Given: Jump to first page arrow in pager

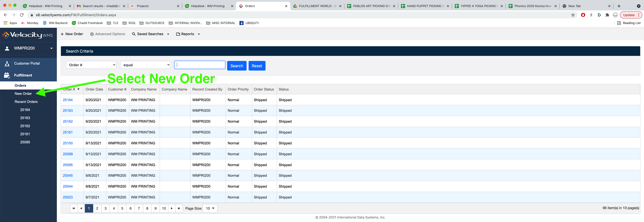Looking at the screenshot, I should click(74, 208).
